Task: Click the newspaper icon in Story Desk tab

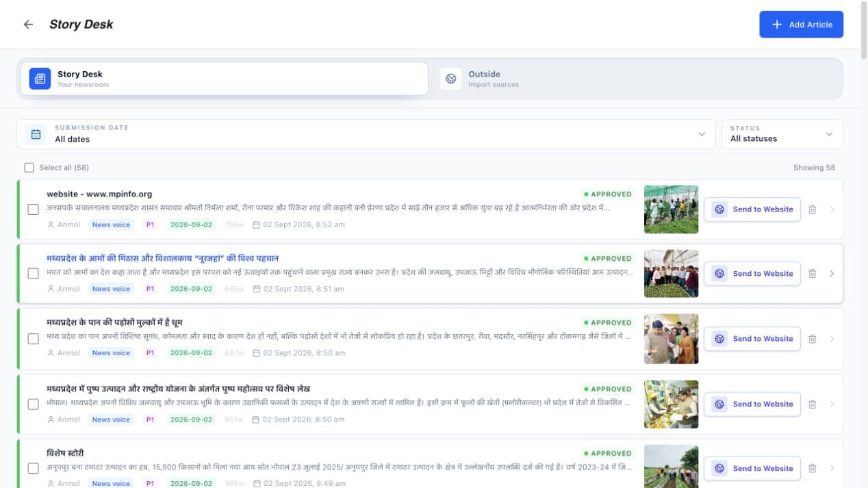Action: [40, 79]
